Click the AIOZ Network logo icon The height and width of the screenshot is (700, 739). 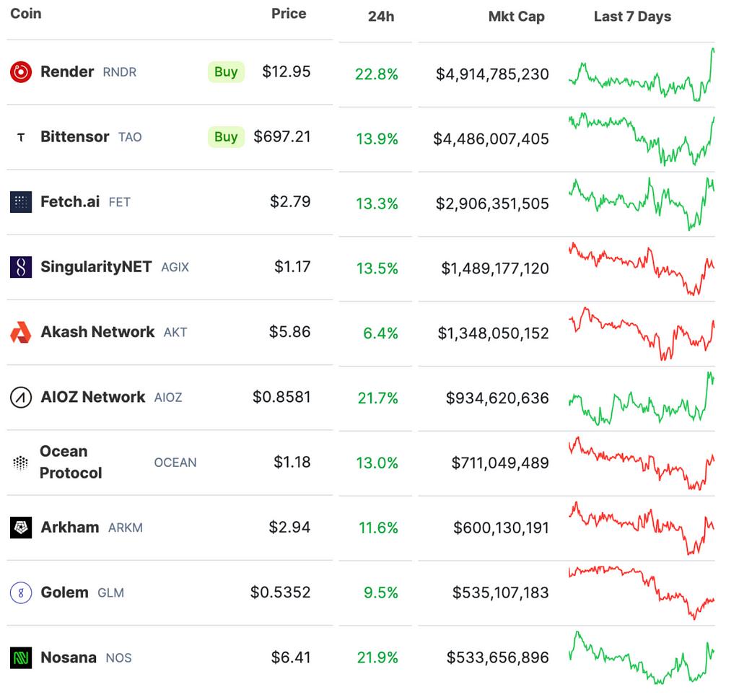pyautogui.click(x=21, y=397)
